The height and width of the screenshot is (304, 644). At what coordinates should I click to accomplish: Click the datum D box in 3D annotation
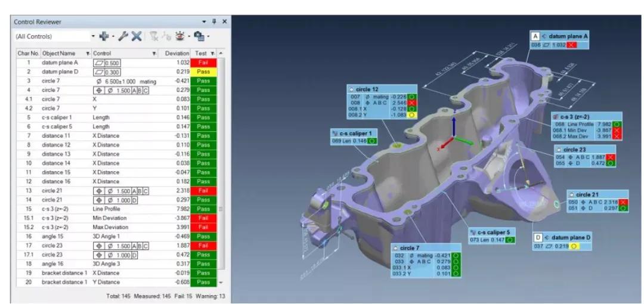tap(538, 237)
